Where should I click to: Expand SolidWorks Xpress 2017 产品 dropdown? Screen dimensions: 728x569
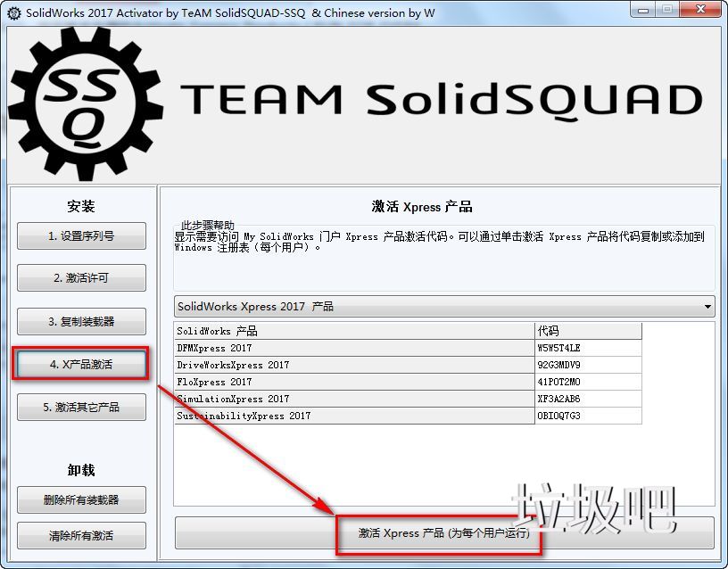click(x=443, y=306)
